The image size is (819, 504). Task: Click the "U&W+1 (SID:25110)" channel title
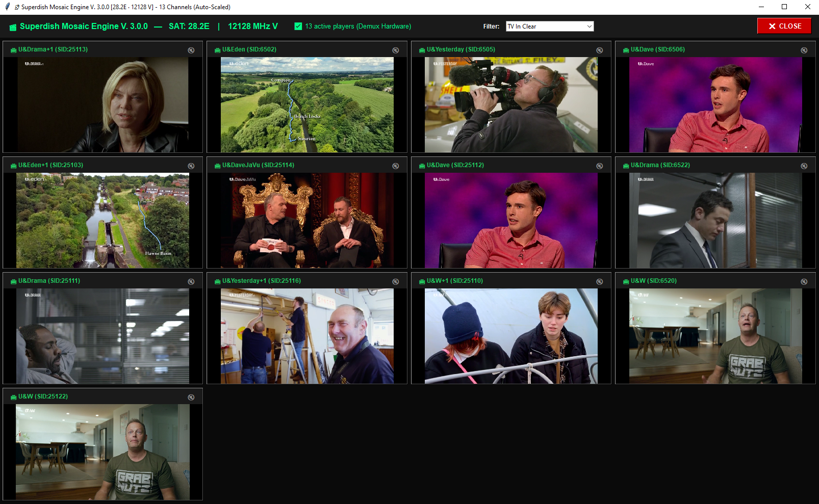tap(455, 281)
